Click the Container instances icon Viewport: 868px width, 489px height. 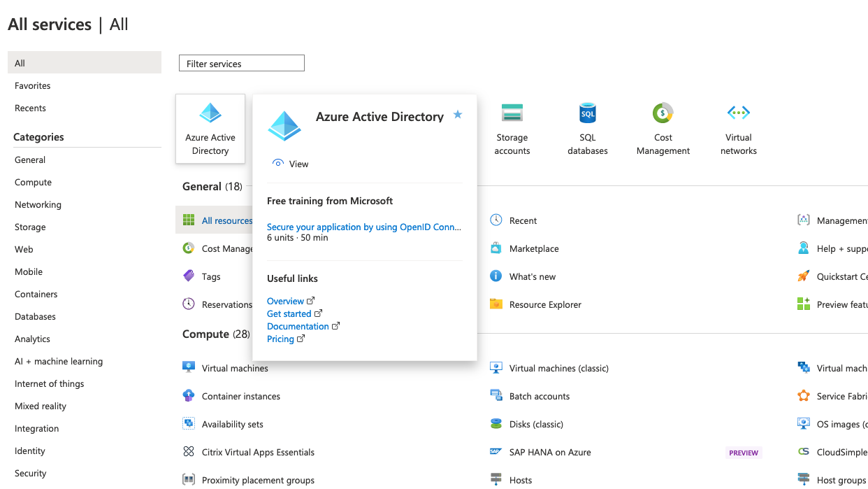[x=189, y=395]
